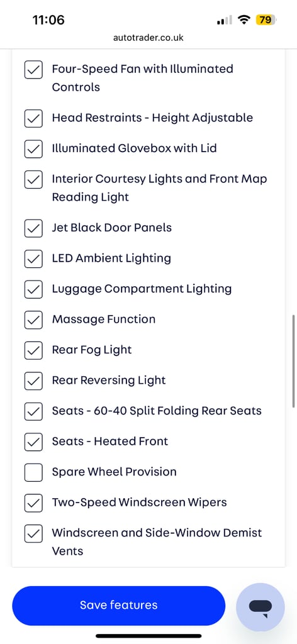297x644 pixels.
Task: Uncheck Massage Function checkbox
Action: (x=33, y=319)
